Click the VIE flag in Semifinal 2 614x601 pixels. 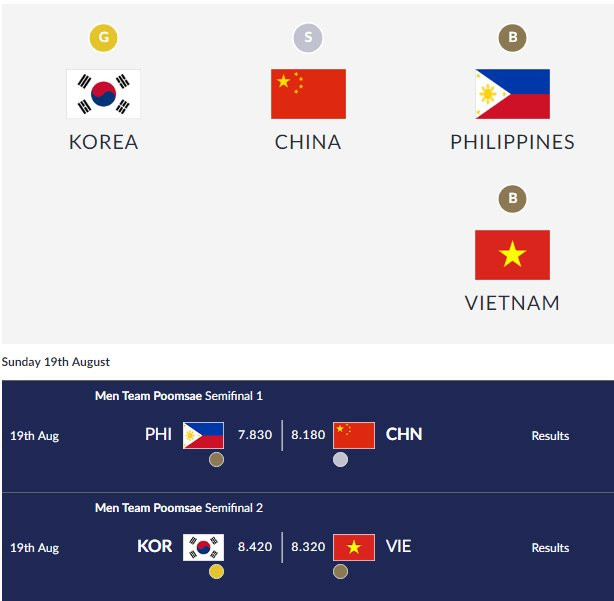pos(354,547)
